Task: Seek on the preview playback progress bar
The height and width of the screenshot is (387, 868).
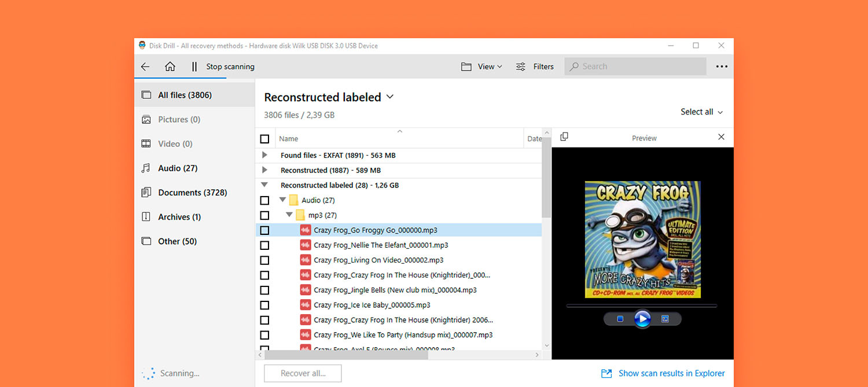Action: pos(642,305)
